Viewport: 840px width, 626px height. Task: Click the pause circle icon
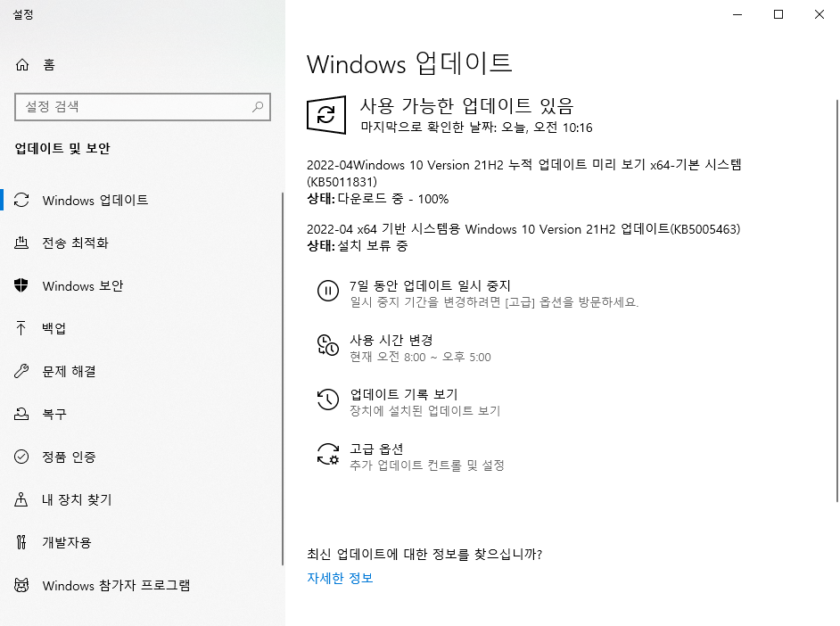328,291
